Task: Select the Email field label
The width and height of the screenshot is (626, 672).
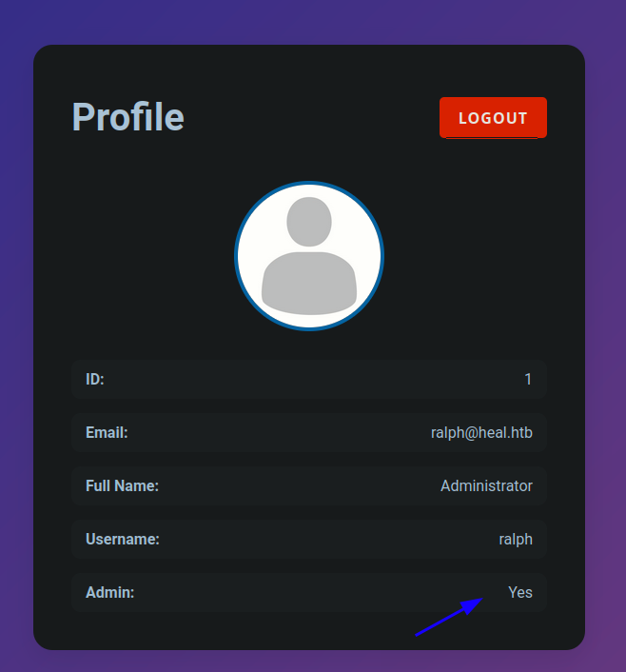Action: (107, 432)
